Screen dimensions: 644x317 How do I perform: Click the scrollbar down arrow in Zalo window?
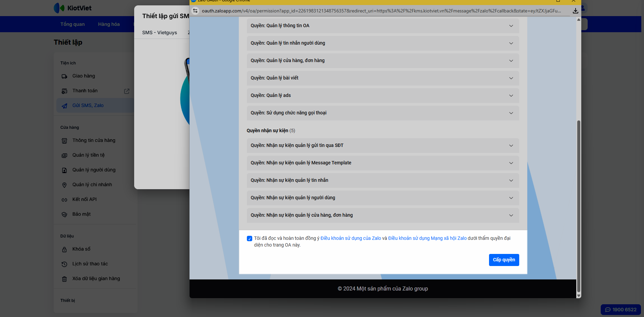[579, 296]
